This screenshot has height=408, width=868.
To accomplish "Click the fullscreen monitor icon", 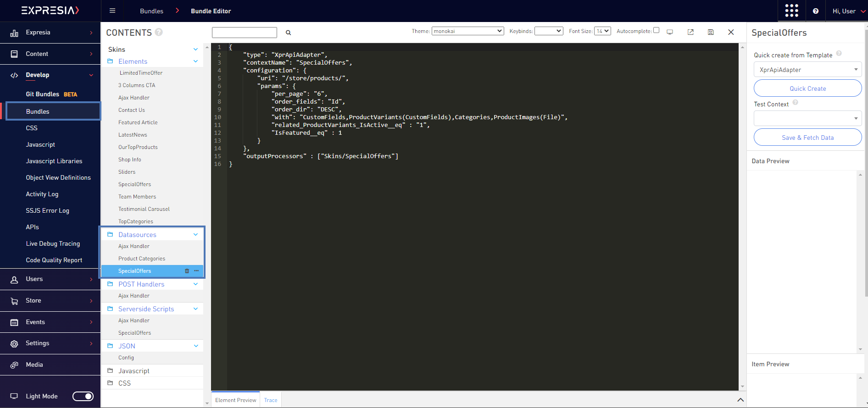I will pos(670,32).
